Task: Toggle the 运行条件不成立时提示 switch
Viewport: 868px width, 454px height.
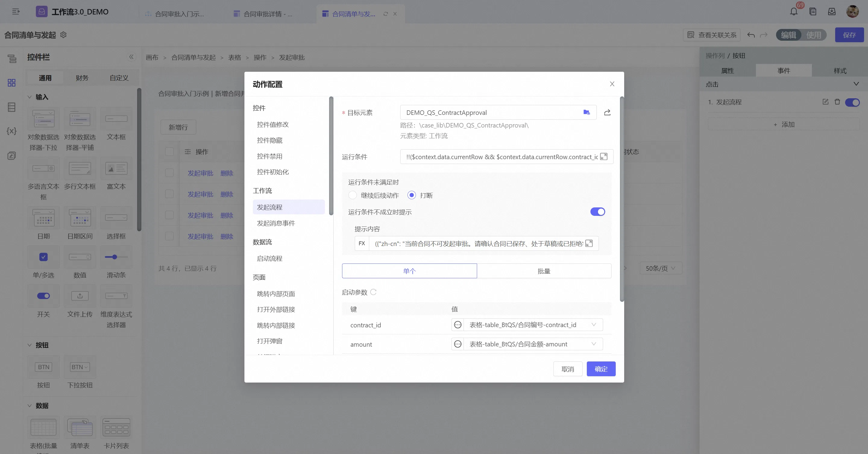Action: point(597,212)
